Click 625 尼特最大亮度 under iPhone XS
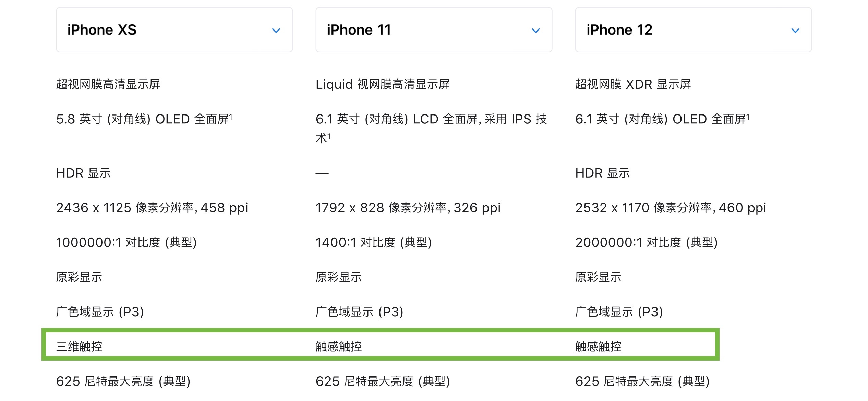This screenshot has width=868, height=401. coord(123,381)
